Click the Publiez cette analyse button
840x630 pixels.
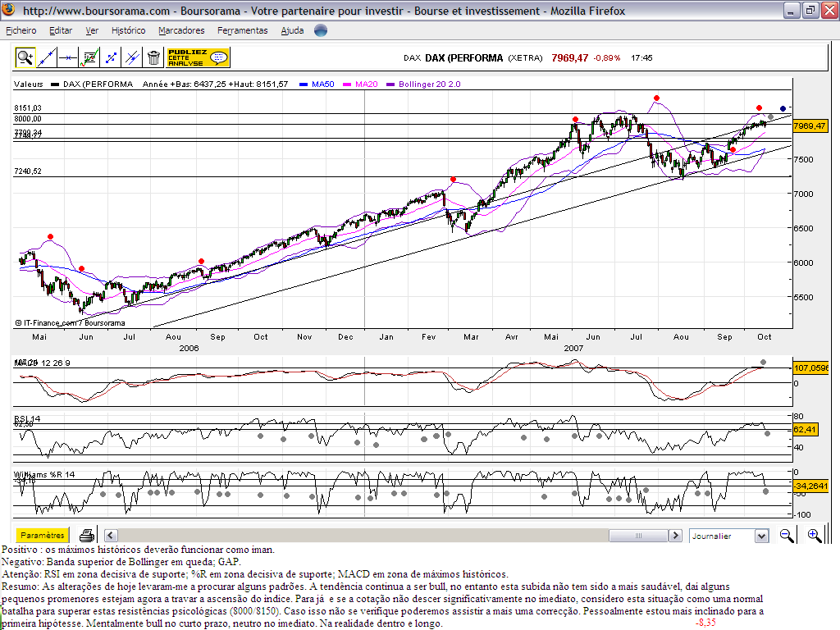(x=198, y=57)
